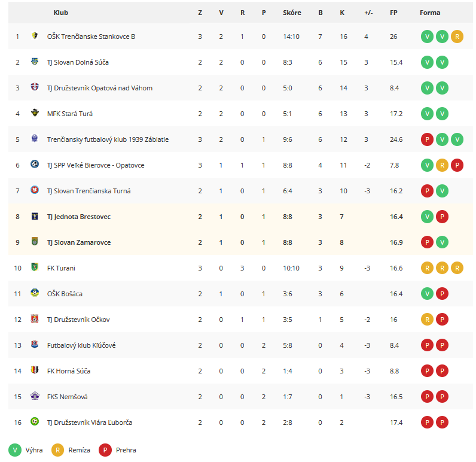Click OŠK Bošáca club logo
This screenshot has height=462, width=476.
(x=35, y=293)
